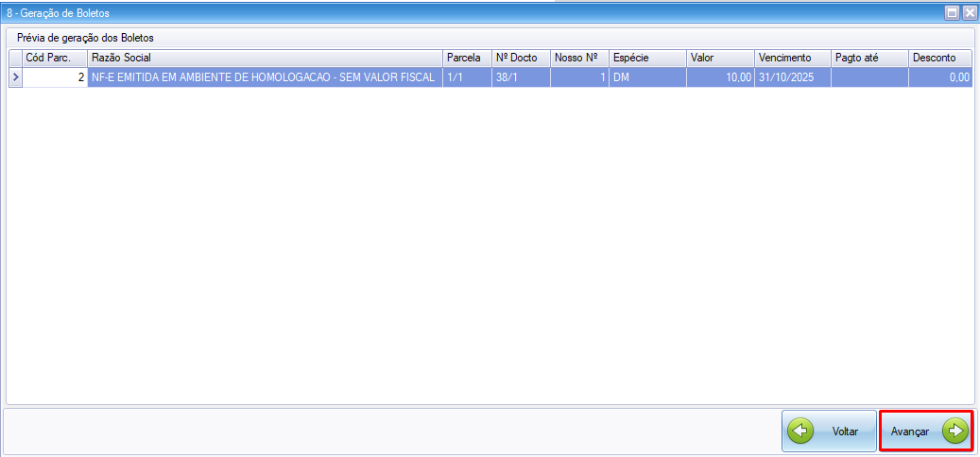Click the Razão Social column header
This screenshot has width=980, height=457.
[x=265, y=59]
